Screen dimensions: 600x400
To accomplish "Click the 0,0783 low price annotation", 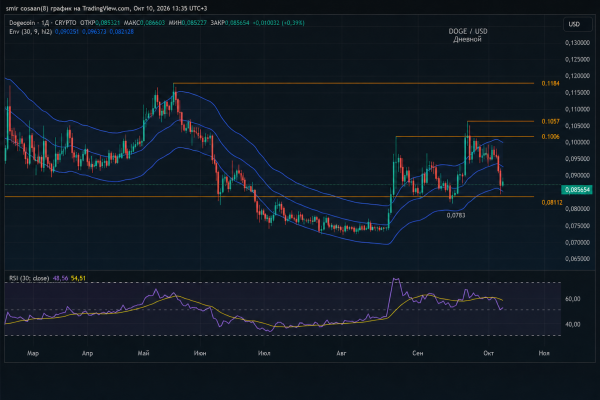I will click(x=456, y=215).
